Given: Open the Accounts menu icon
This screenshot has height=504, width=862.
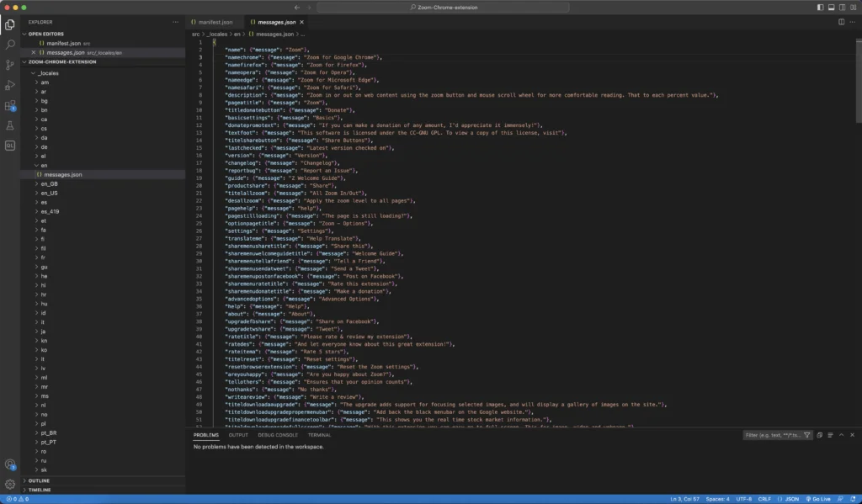Looking at the screenshot, I should point(10,464).
